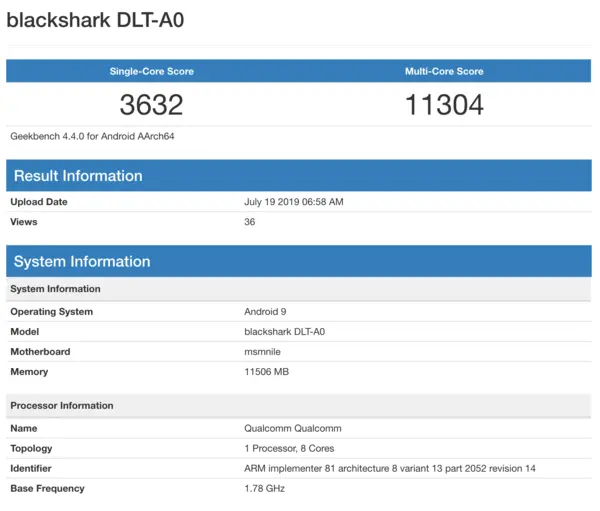Click the blue System Information section header

(x=82, y=262)
